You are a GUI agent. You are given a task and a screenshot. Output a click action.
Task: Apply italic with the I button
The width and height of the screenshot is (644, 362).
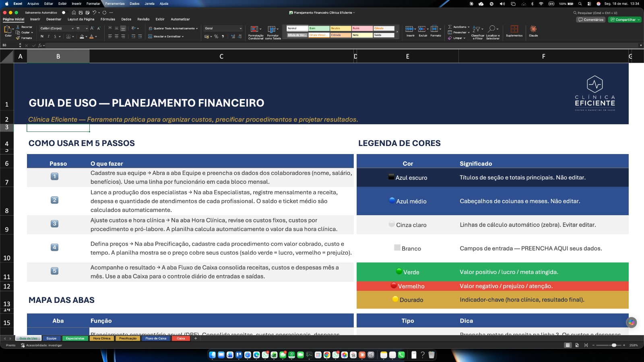click(49, 36)
